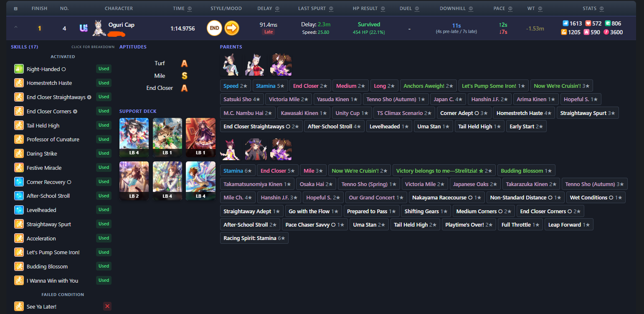Click the Satsuki Sho 4★ chip
This screenshot has height=314, width=644.
(242, 100)
